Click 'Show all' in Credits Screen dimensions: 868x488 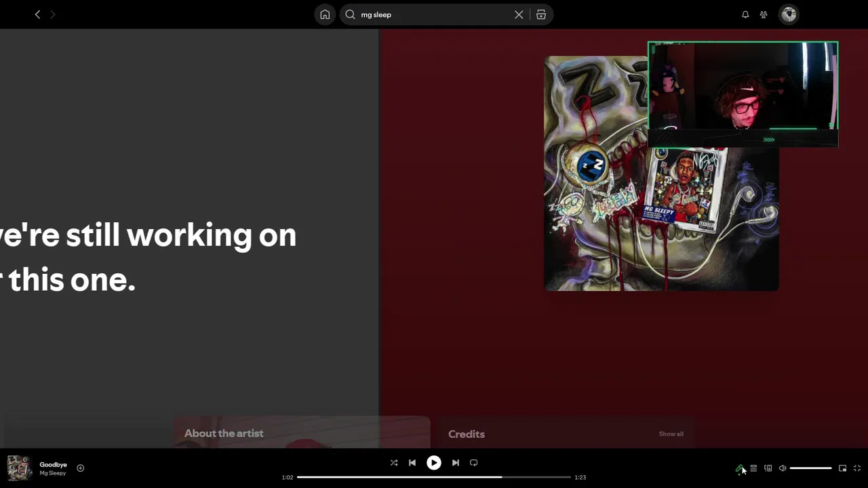point(671,434)
